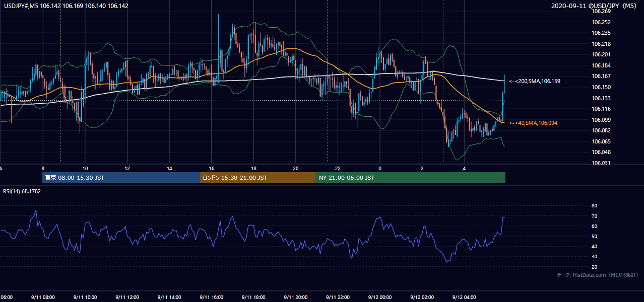The width and height of the screenshot is (644, 302).
Task: Select the 東京 08:00-15:30 JST session bar
Action: coord(121,178)
